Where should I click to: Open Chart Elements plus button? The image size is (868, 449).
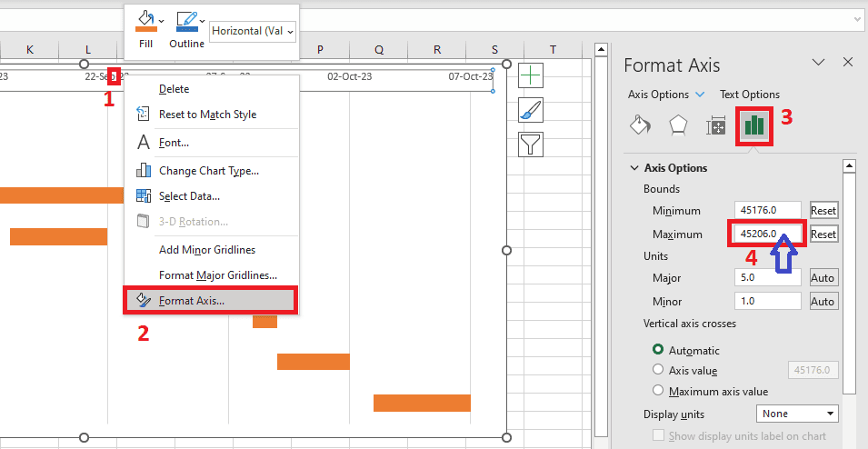[531, 76]
